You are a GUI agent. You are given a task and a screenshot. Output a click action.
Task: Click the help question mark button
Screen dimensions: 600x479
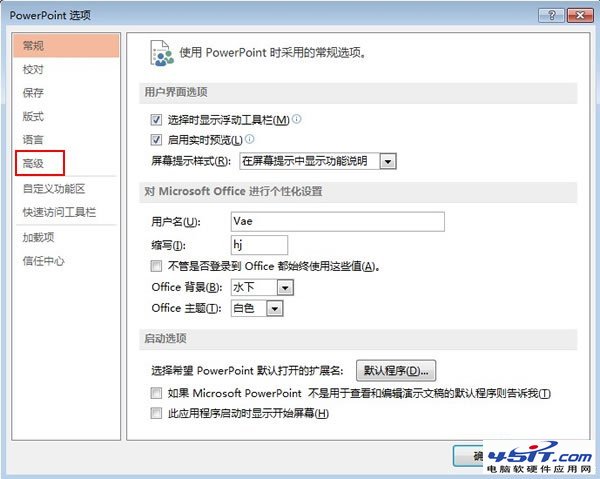click(551, 15)
